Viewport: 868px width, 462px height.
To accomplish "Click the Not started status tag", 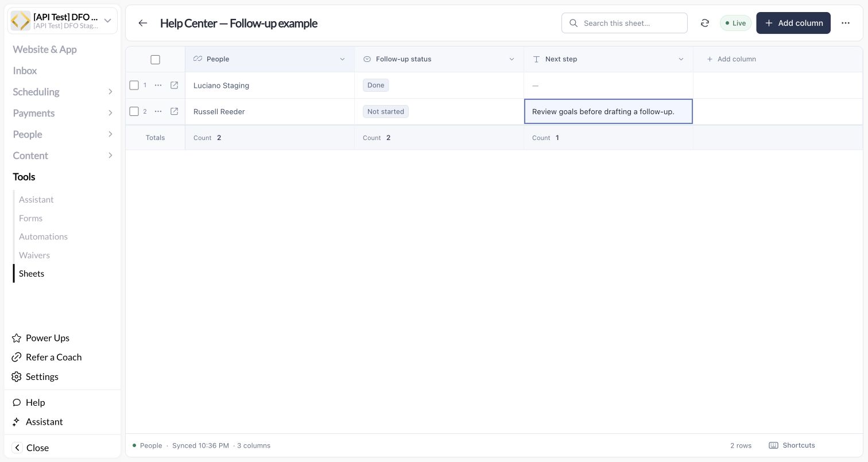I will pos(386,111).
